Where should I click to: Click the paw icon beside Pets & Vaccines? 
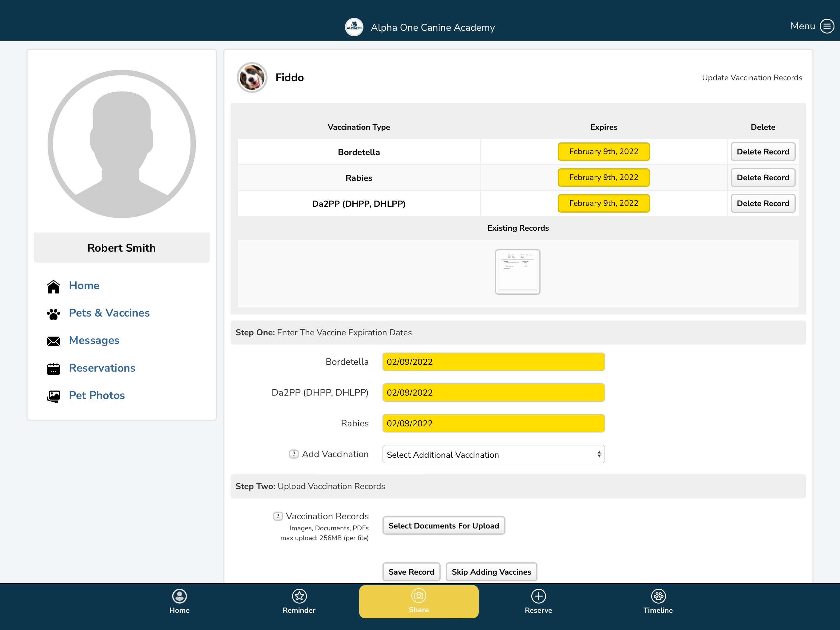[53, 314]
